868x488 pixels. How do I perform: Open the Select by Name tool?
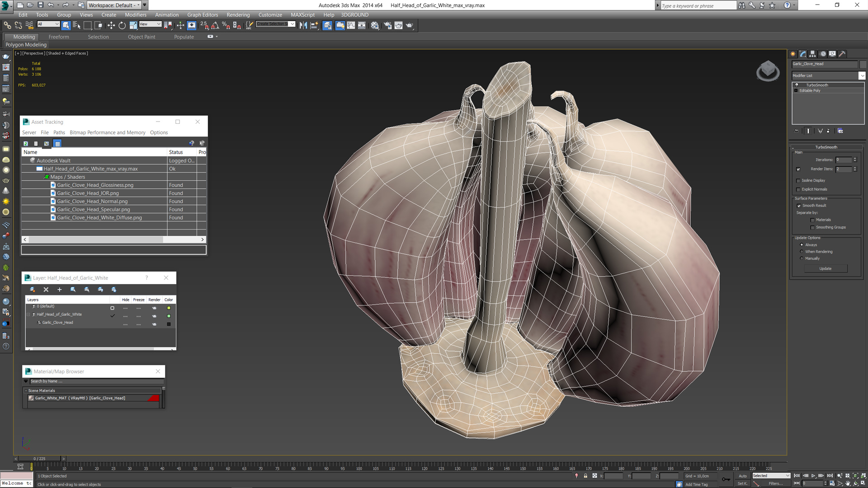[76, 25]
